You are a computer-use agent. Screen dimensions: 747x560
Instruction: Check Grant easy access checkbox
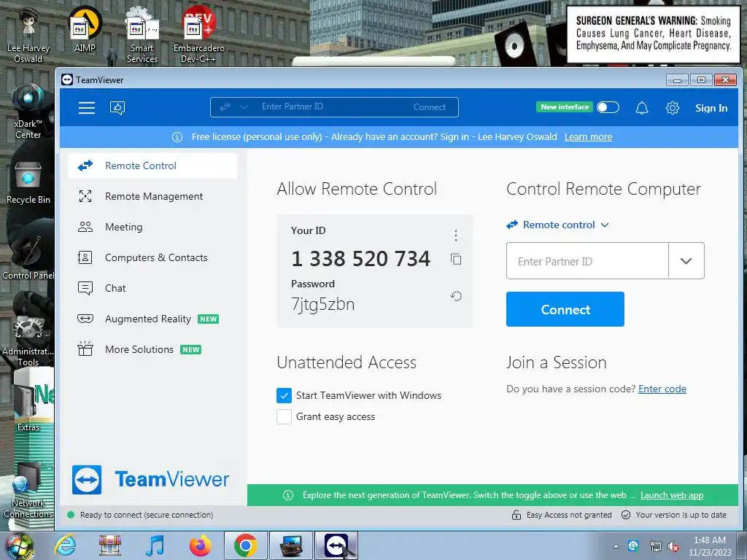(284, 416)
